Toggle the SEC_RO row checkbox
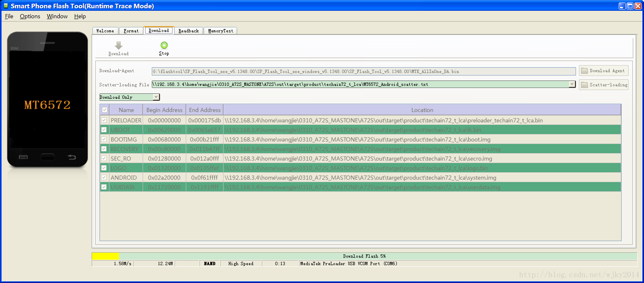The height and width of the screenshot is (283, 644). (104, 159)
